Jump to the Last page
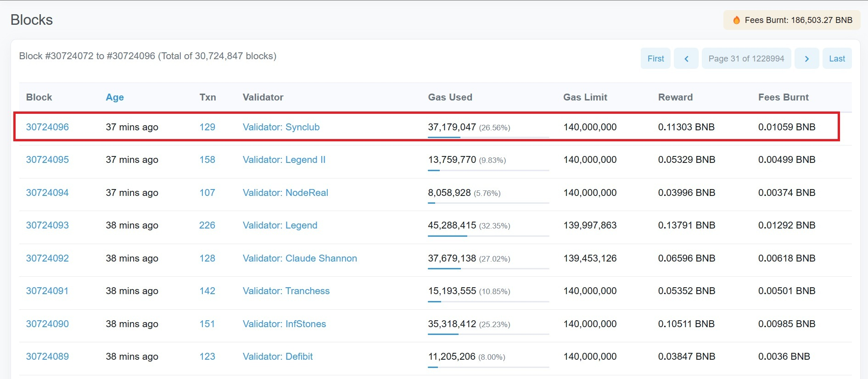The image size is (868, 379). tap(837, 59)
